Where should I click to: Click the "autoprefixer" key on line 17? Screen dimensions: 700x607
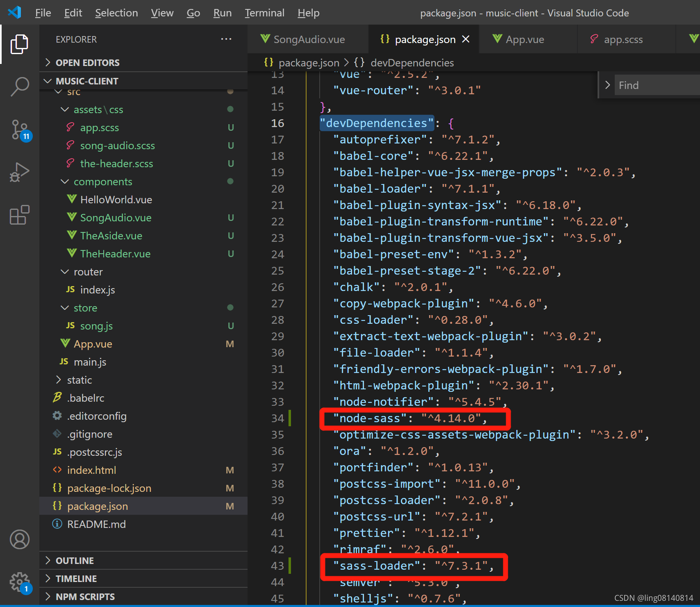tap(380, 139)
